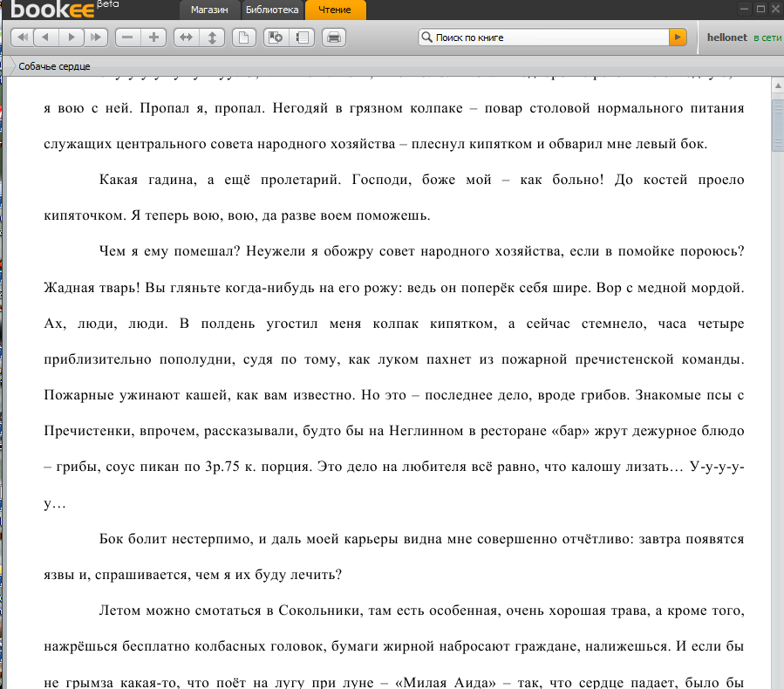784x689 pixels.
Task: Click the word 'Пожарные' in the text
Action: (x=79, y=395)
